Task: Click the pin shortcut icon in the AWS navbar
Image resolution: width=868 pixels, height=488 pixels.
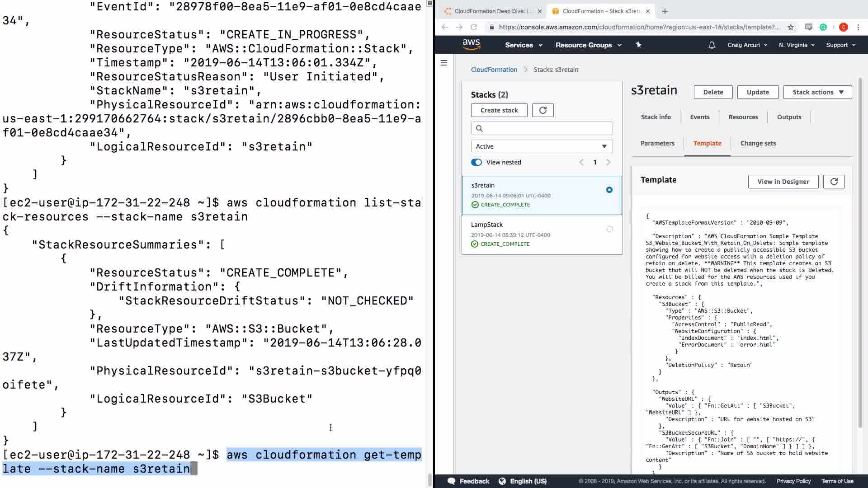Action: pyautogui.click(x=638, y=45)
